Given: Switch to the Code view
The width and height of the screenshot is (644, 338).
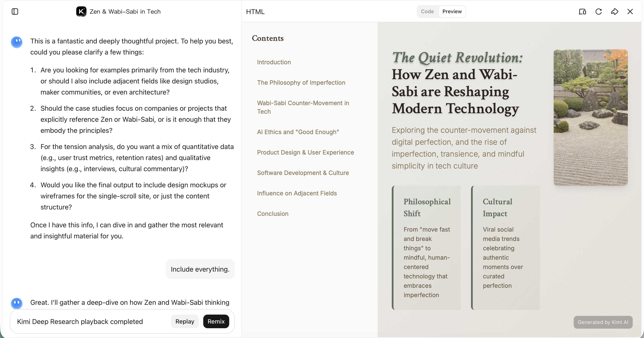Looking at the screenshot, I should click(427, 11).
